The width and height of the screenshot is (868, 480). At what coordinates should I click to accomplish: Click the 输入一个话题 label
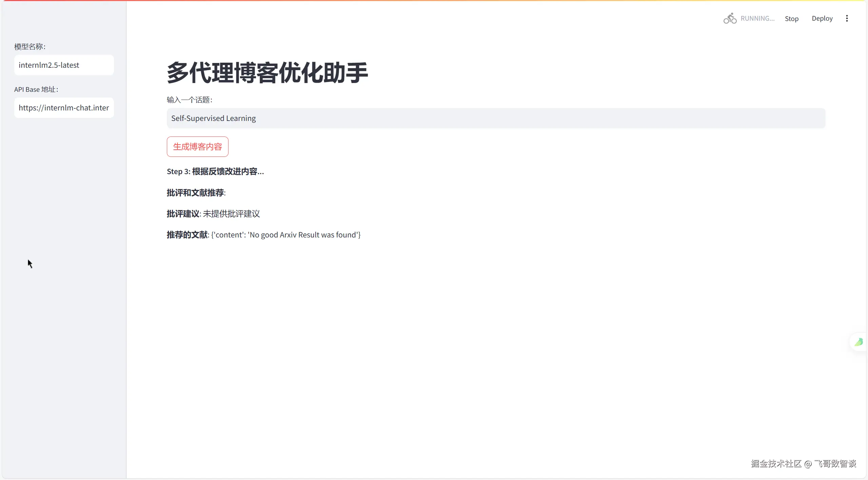tap(189, 100)
